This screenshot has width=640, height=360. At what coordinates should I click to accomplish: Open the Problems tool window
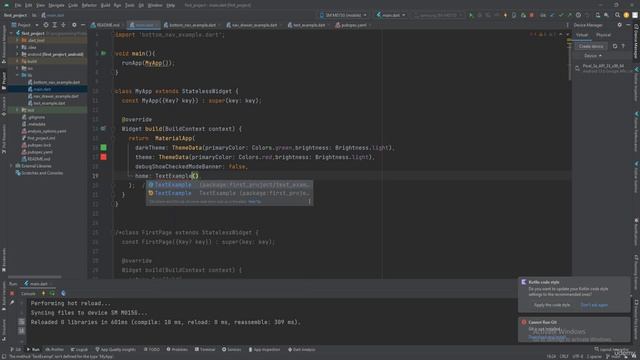click(177, 350)
